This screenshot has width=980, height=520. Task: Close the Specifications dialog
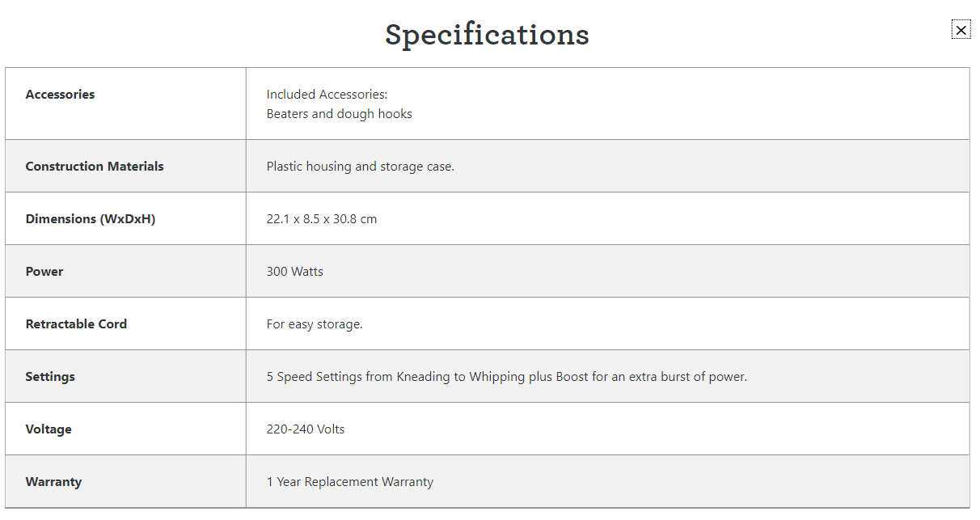point(961,31)
